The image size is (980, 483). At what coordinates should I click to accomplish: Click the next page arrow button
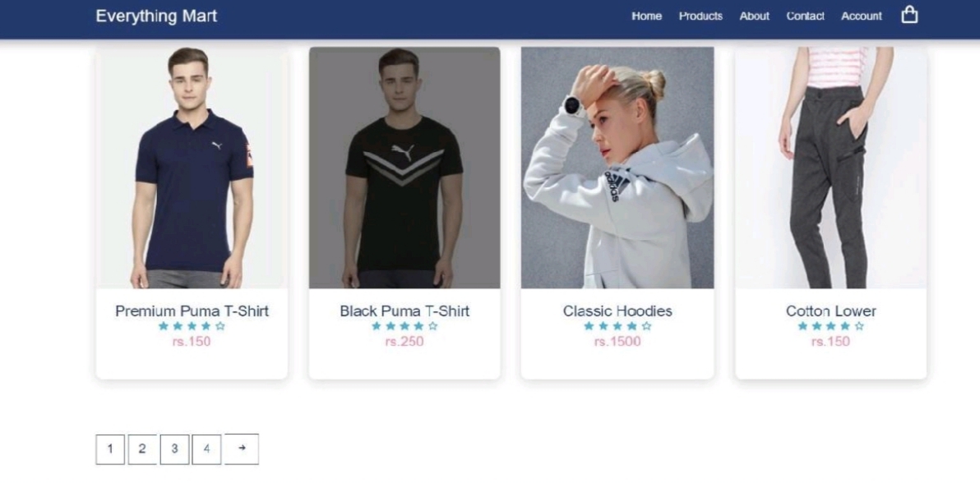[x=241, y=449]
